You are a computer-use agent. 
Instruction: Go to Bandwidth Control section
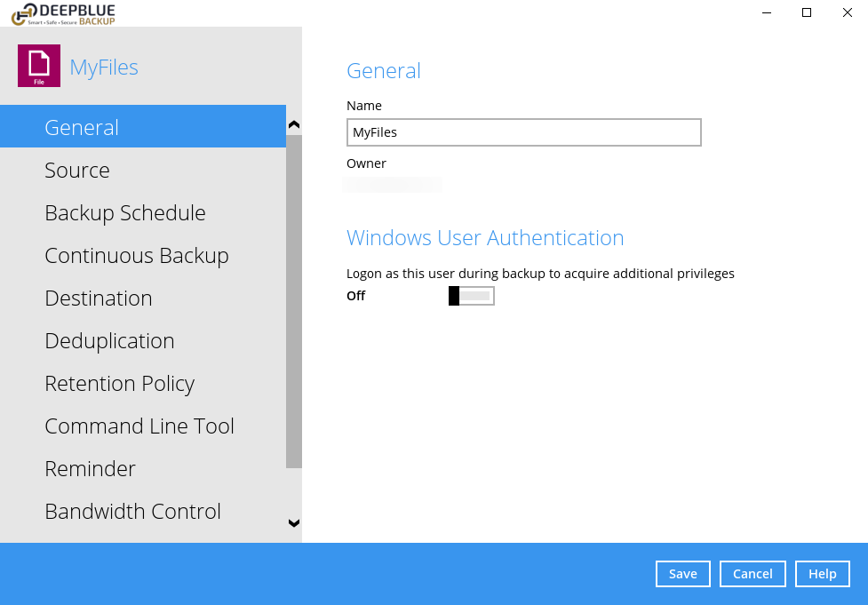click(x=132, y=512)
